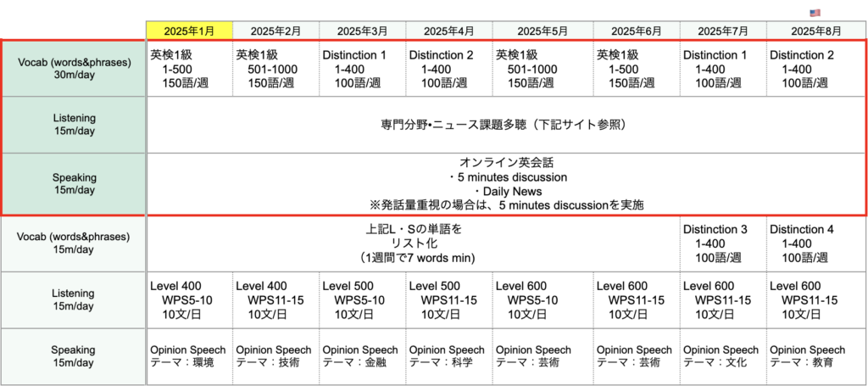Click Opinion Speech cell with theme 金融
868x386 pixels.
[362, 356]
